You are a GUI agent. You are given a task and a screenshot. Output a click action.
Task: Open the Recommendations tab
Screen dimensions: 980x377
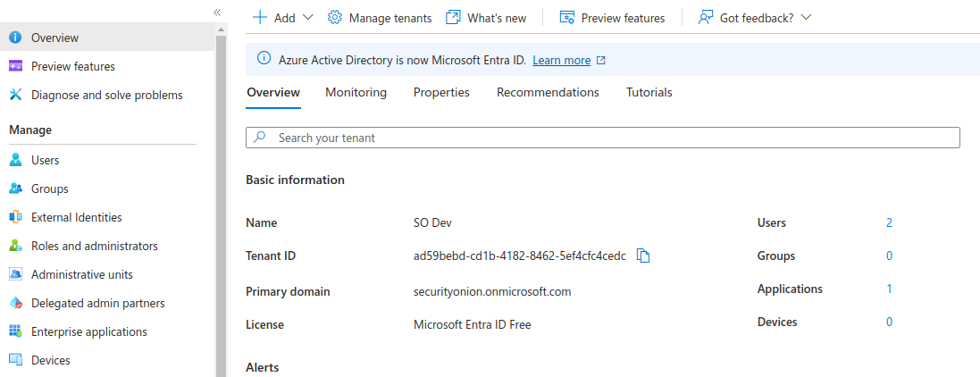click(x=548, y=93)
